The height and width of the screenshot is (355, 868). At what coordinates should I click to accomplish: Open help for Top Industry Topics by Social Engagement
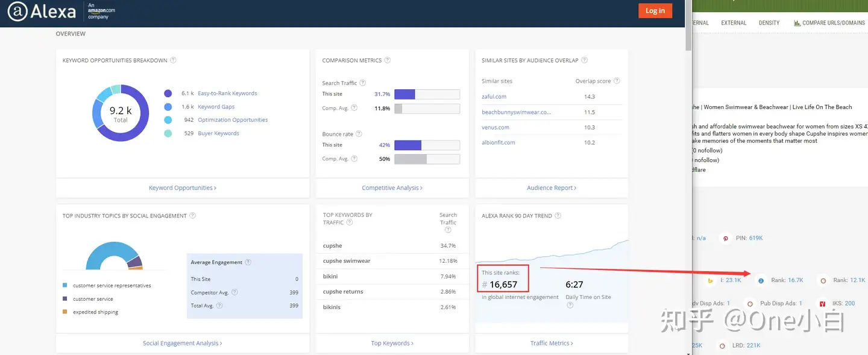pyautogui.click(x=193, y=216)
